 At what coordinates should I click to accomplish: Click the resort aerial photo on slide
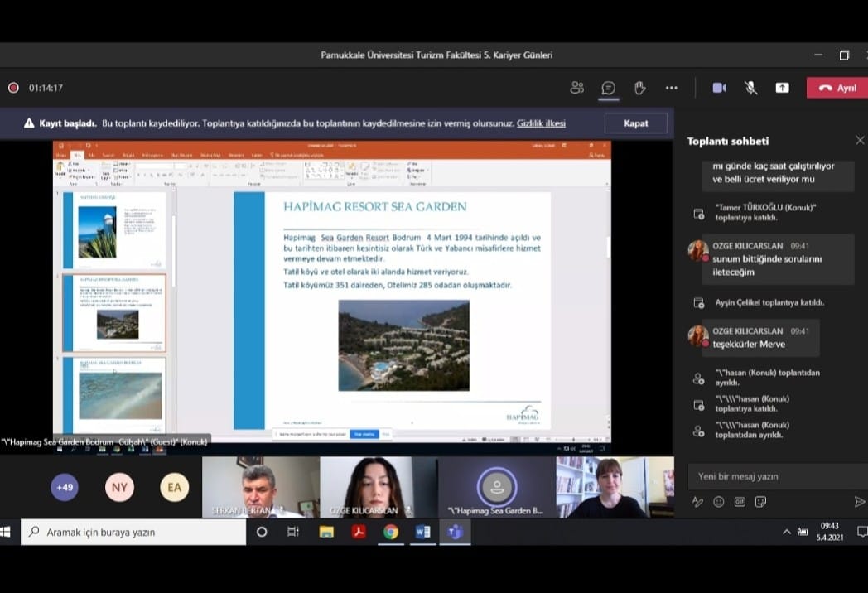(404, 345)
